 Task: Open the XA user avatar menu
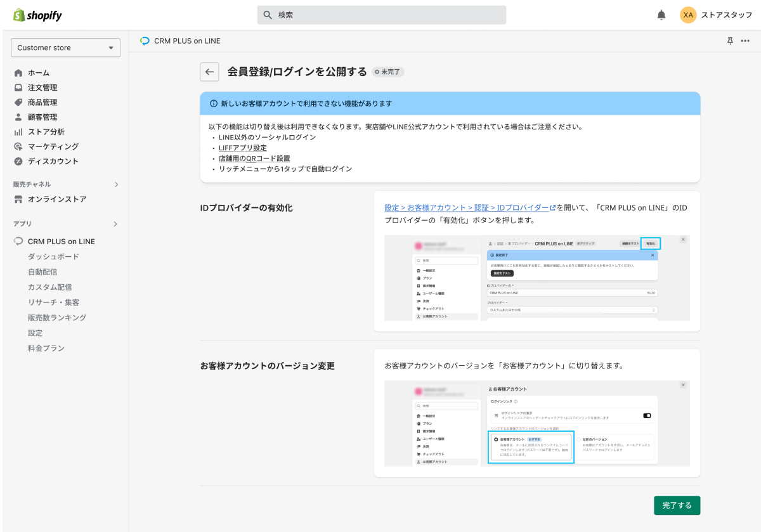pyautogui.click(x=688, y=15)
